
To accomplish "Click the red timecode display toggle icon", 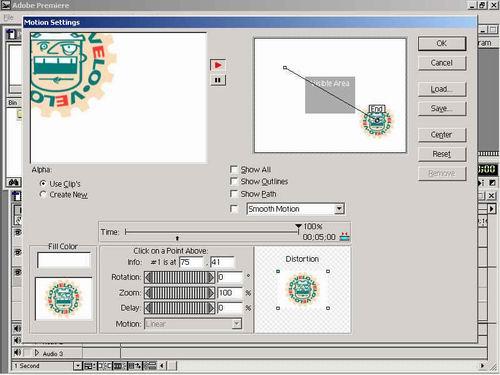I will (344, 237).
